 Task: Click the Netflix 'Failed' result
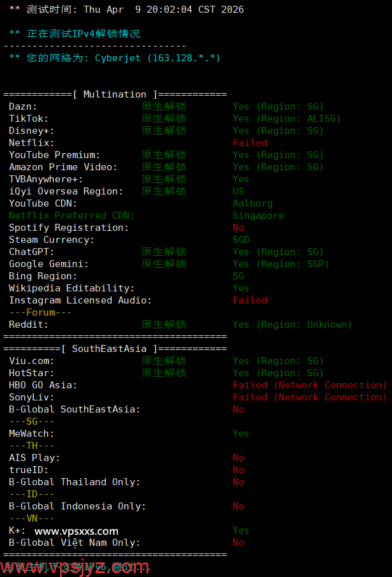(250, 143)
